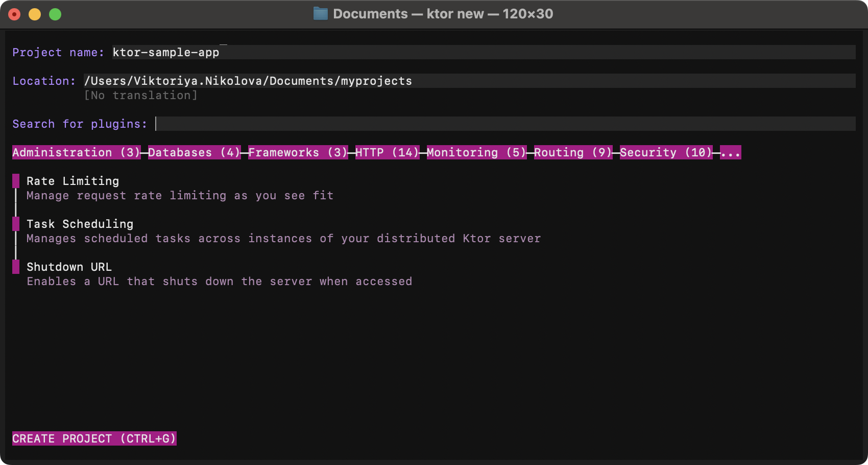Select the Monitoring (5) tab
The width and height of the screenshot is (868, 465).
tap(476, 152)
